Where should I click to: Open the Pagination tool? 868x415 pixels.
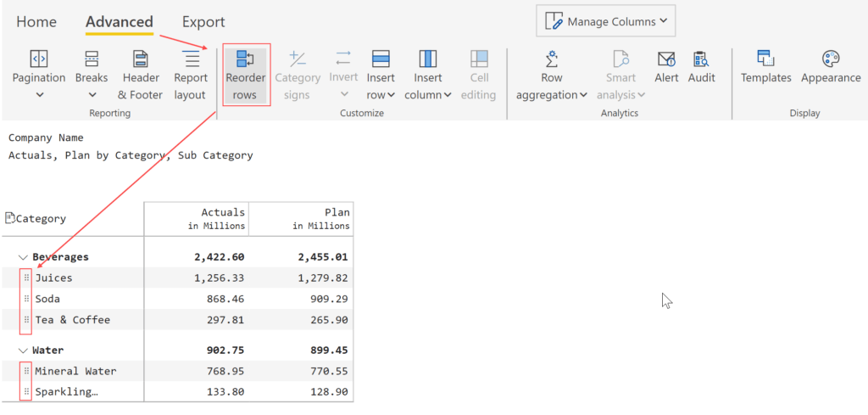[39, 75]
